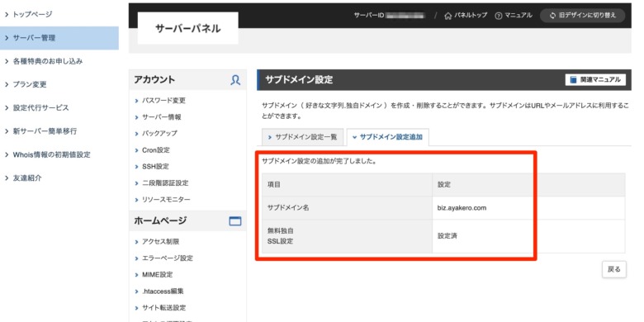644x322 pixels.
Task: Open the マニュアル link in header
Action: (514, 16)
